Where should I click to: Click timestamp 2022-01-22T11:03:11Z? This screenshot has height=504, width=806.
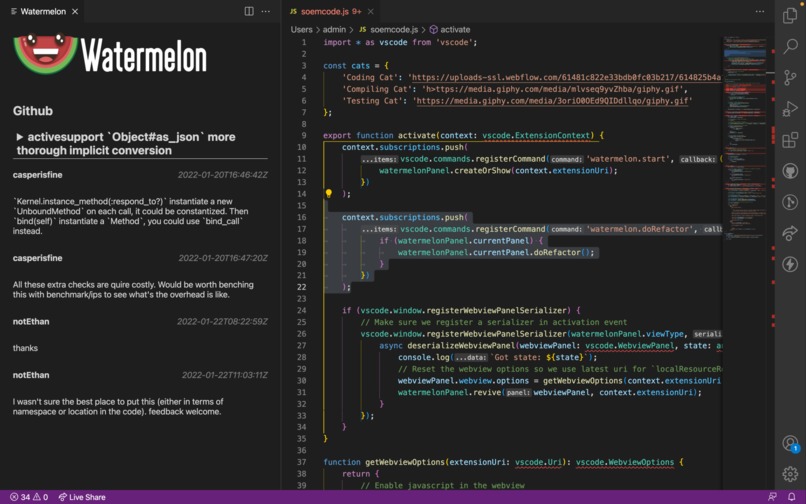(x=225, y=375)
